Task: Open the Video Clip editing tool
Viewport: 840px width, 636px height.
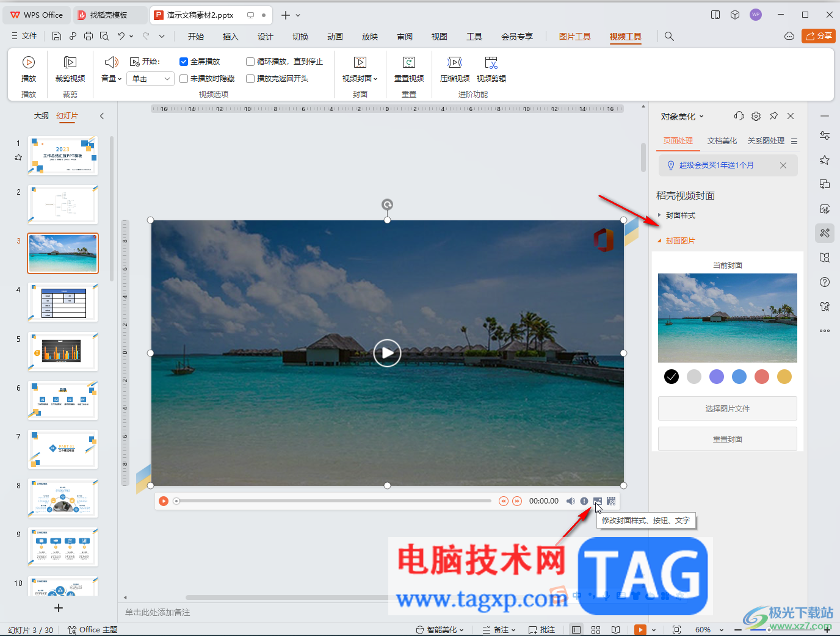Action: pos(491,68)
